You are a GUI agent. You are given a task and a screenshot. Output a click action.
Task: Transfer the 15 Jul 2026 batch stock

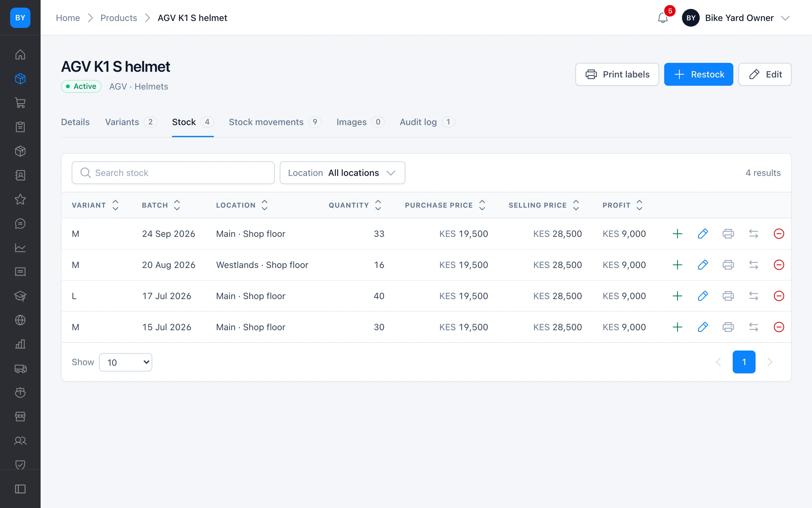click(754, 327)
